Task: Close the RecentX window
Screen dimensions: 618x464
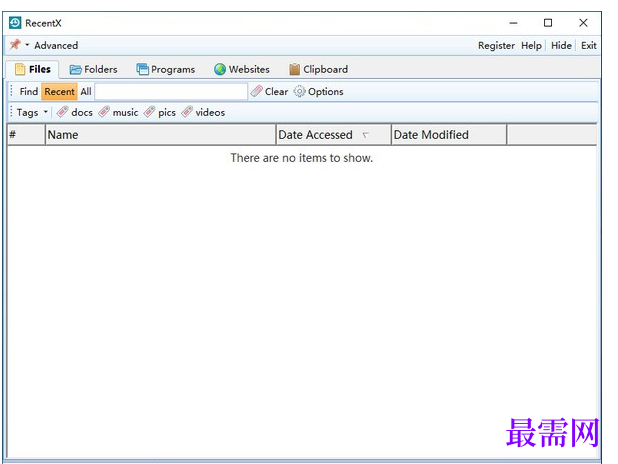Action: [x=583, y=23]
